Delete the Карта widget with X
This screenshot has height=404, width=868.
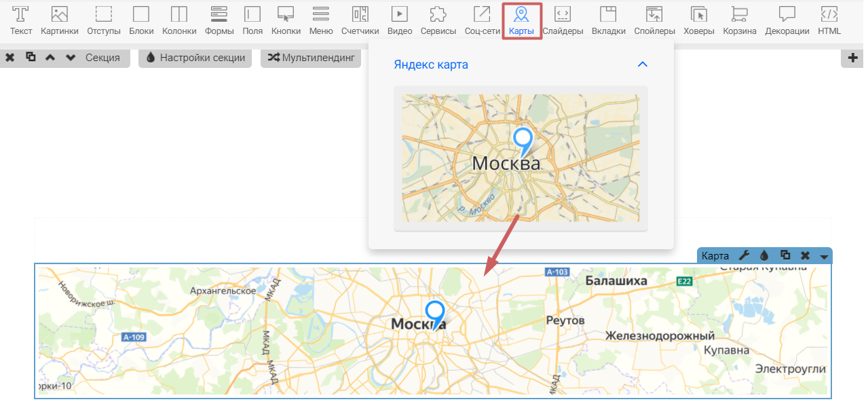click(x=805, y=256)
